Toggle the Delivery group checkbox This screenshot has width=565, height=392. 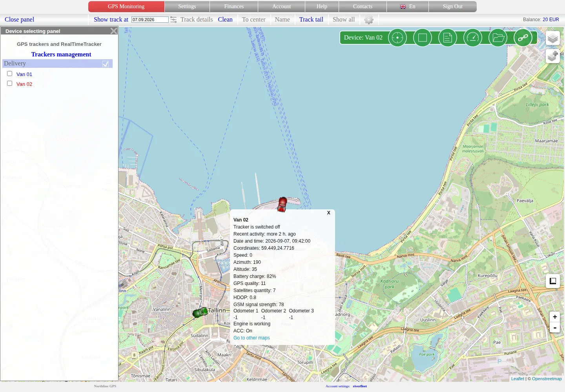[106, 64]
